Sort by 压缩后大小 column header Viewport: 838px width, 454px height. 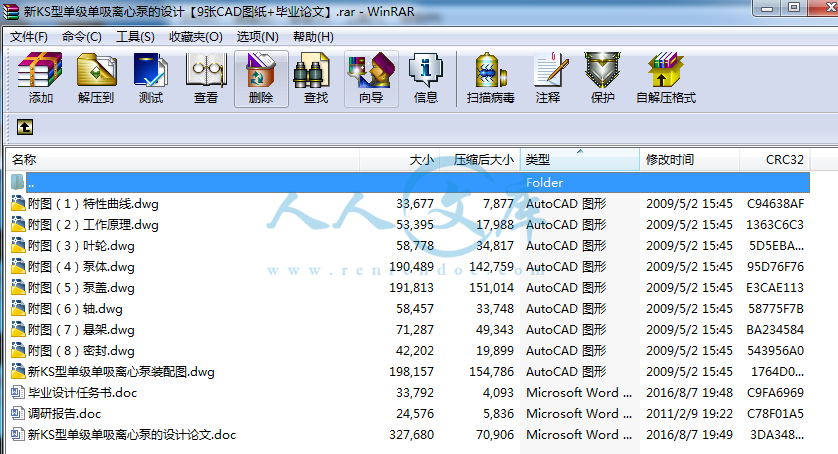click(480, 159)
